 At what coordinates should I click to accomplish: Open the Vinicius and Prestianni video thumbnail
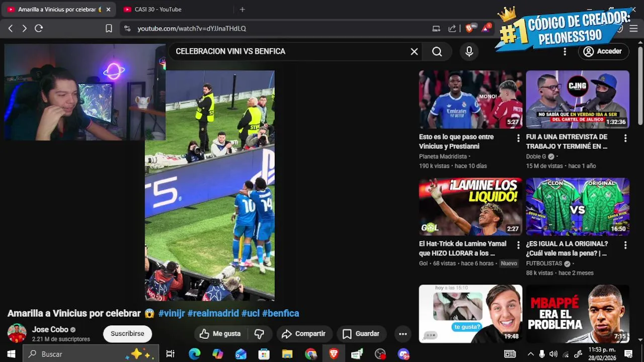coord(470,100)
